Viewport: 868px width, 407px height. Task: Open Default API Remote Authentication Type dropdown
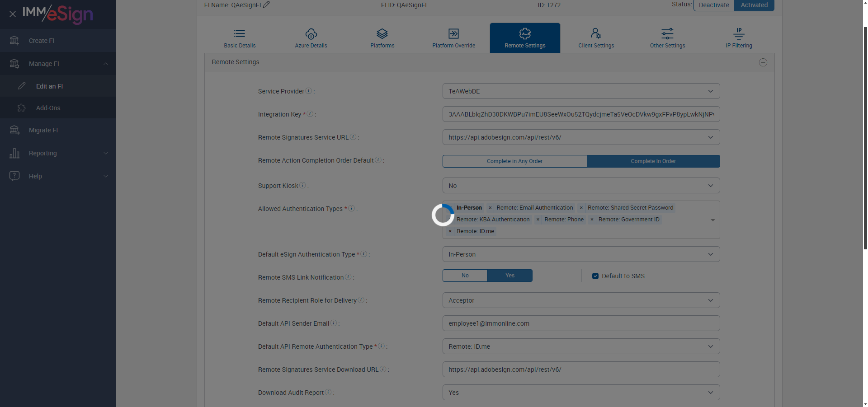581,346
